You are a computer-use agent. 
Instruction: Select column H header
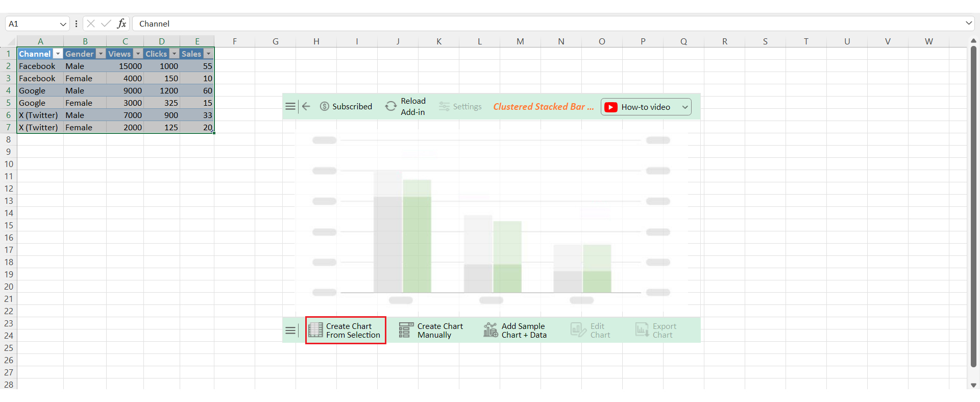pos(316,41)
